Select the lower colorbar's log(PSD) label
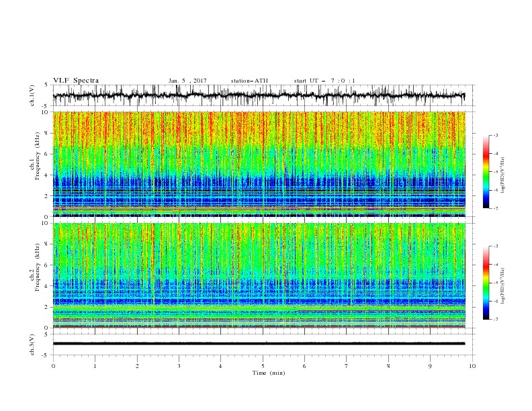 click(502, 286)
